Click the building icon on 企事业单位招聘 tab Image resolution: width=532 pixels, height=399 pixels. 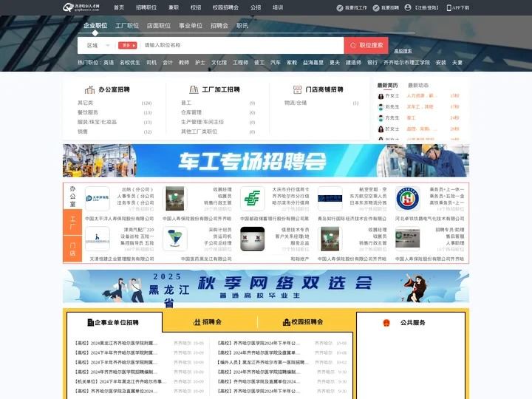click(x=91, y=322)
